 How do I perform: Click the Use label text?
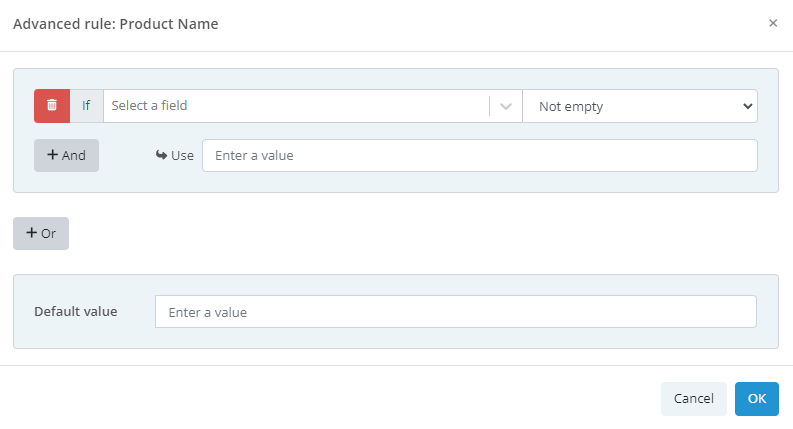coord(182,155)
